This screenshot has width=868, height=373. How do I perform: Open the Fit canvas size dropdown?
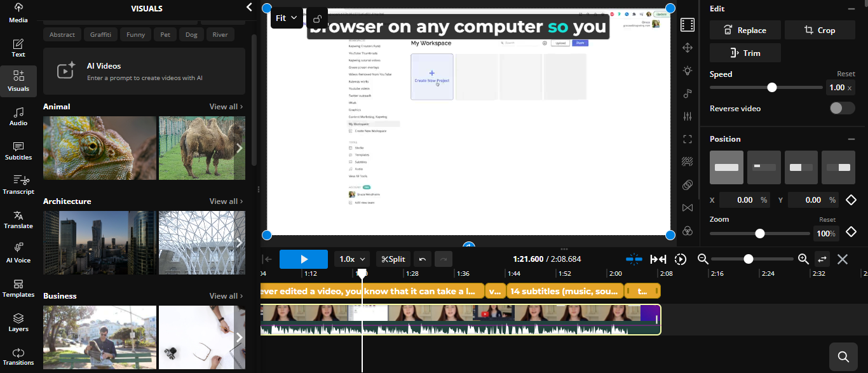coord(287,18)
